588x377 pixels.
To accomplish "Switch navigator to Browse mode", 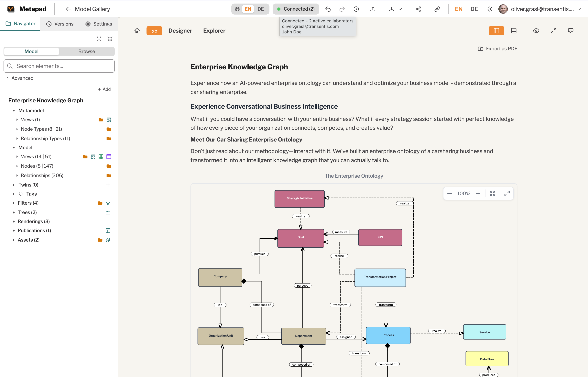I will [x=87, y=51].
